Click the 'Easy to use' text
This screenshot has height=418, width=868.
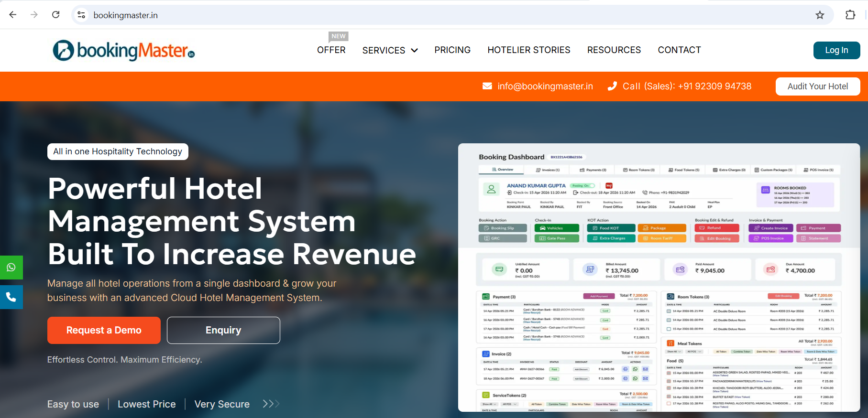[73, 404]
